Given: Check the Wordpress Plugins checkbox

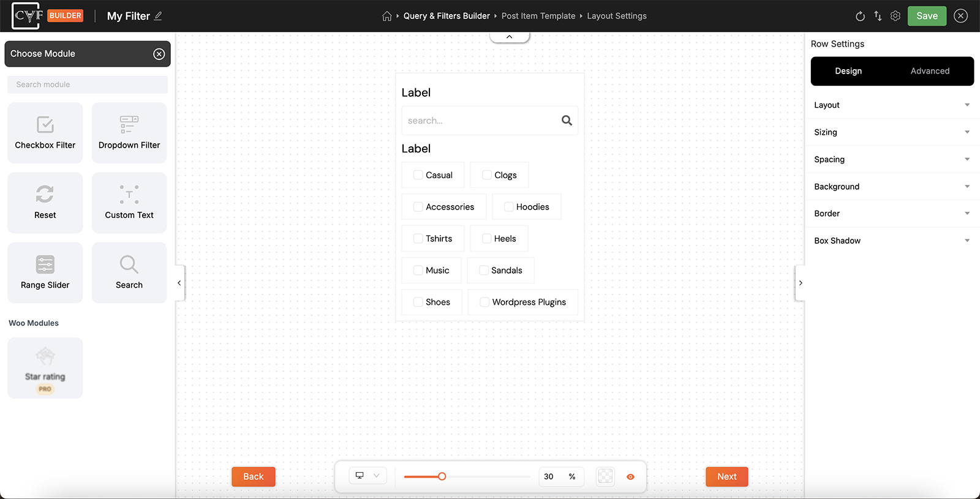Looking at the screenshot, I should click(484, 302).
